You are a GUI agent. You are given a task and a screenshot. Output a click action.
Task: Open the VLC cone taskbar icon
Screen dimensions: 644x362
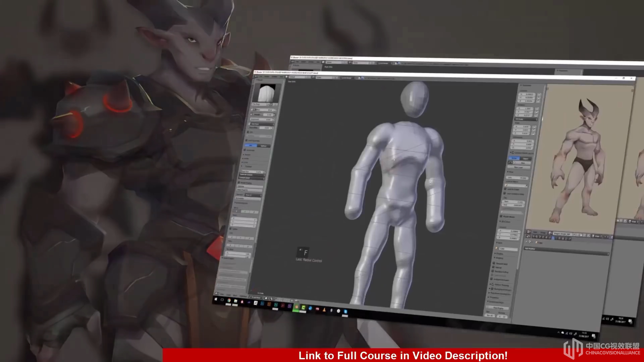324,310
